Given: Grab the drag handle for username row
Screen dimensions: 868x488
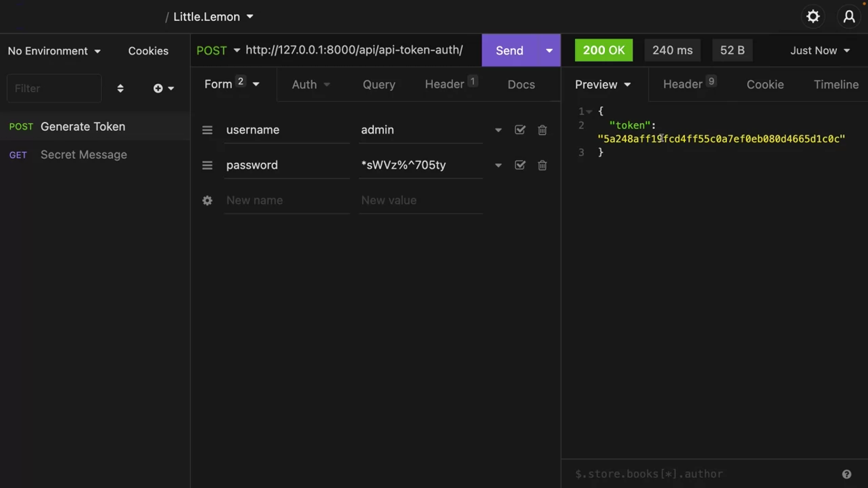Looking at the screenshot, I should click(207, 130).
